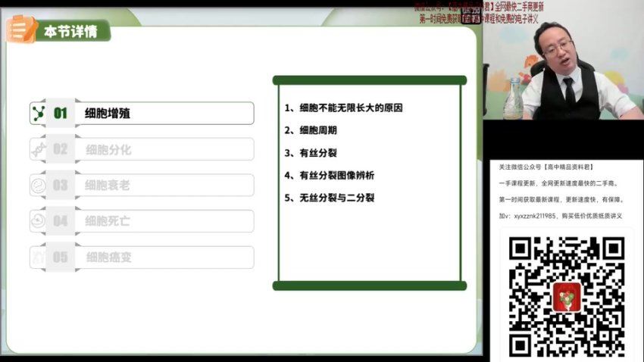Select the 01 细胞增殖 chapter row

coord(142,113)
